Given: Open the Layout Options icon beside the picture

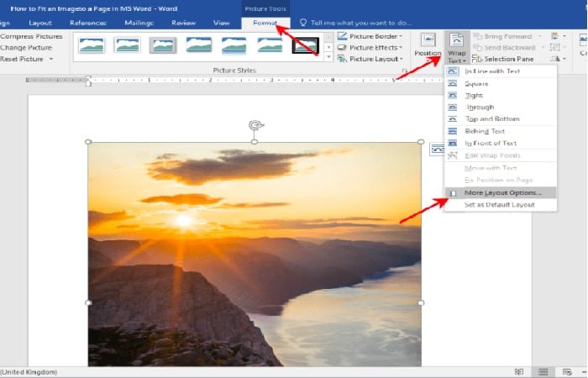Looking at the screenshot, I should click(x=438, y=149).
